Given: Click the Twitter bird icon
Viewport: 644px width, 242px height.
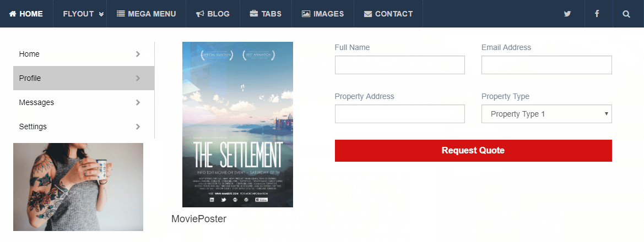Looking at the screenshot, I should pos(567,14).
